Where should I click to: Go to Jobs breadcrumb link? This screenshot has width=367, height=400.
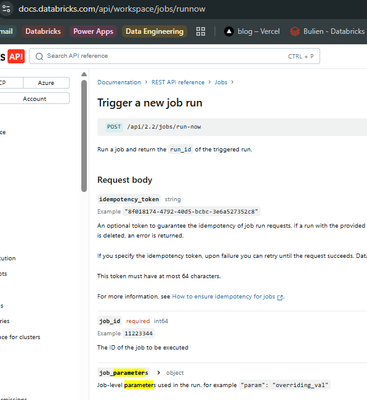221,82
